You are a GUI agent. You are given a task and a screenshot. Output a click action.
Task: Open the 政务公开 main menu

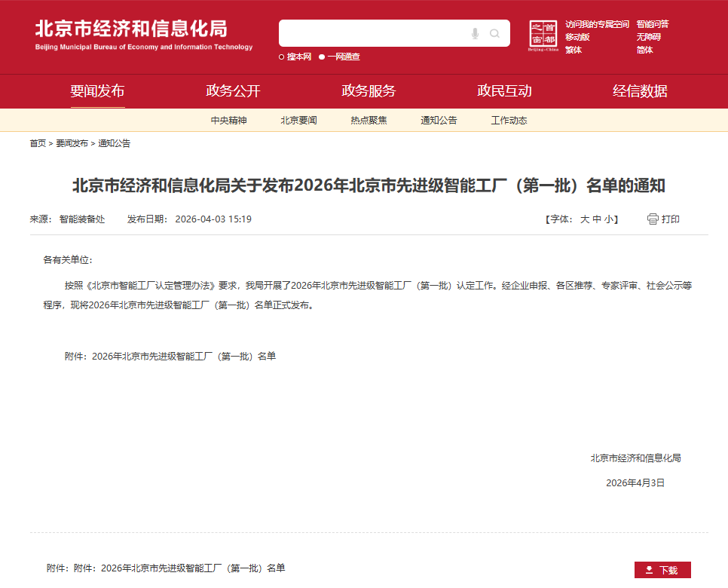233,91
